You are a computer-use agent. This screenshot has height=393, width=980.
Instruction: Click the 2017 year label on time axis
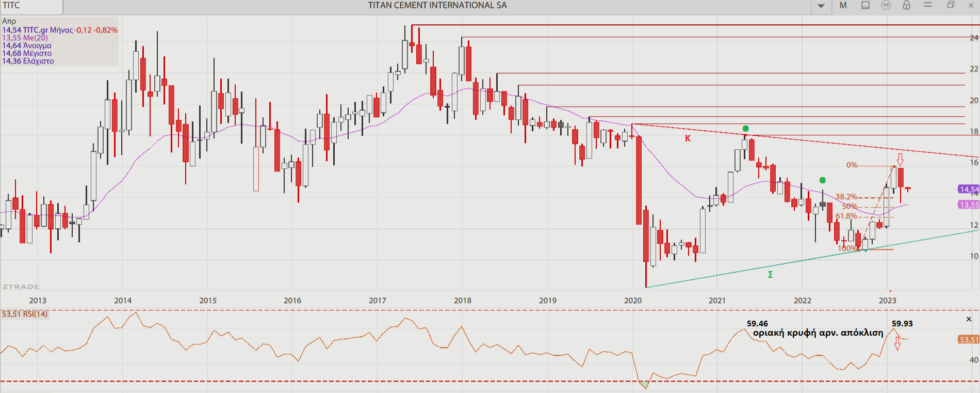coord(378,301)
